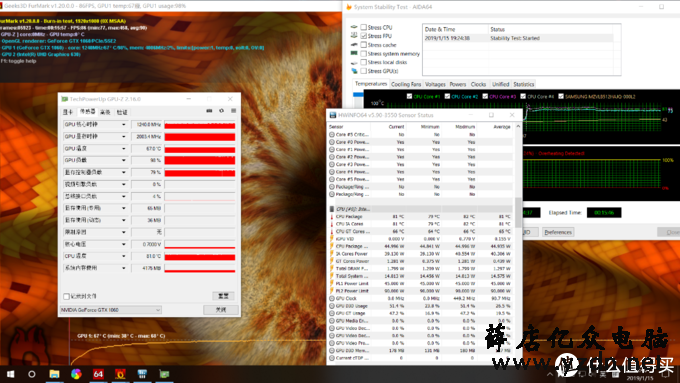Screen dimensions: 680x383
Task: Open 视频引擎负载 sensor dropdown
Action: [x=124, y=185]
